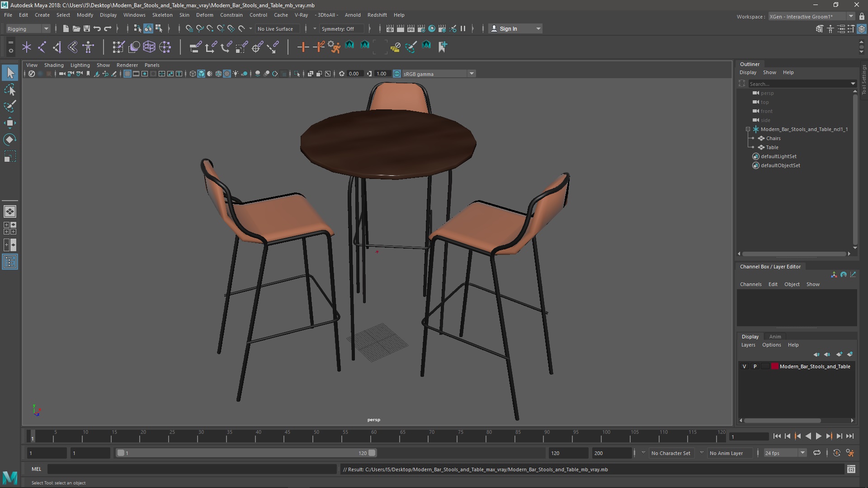
Task: Toggle Symmetry Off field
Action: (x=341, y=28)
